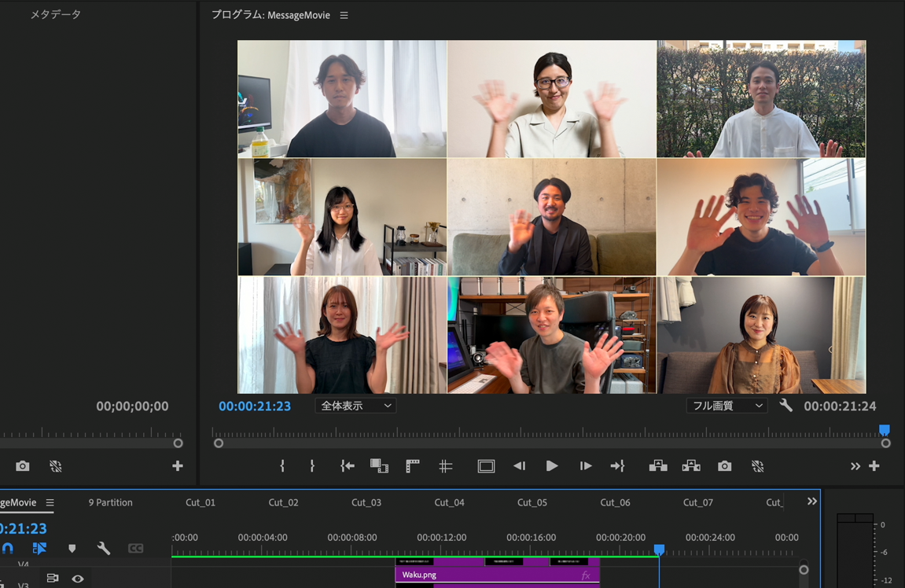Switch to the Cut_06 sequence tab
Screen dimensions: 905x588
tap(616, 502)
